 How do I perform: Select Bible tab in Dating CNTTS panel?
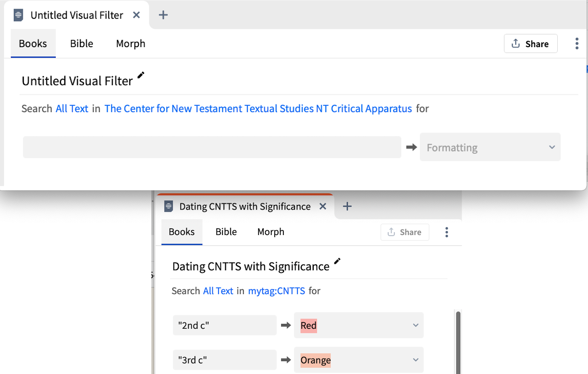tap(226, 232)
